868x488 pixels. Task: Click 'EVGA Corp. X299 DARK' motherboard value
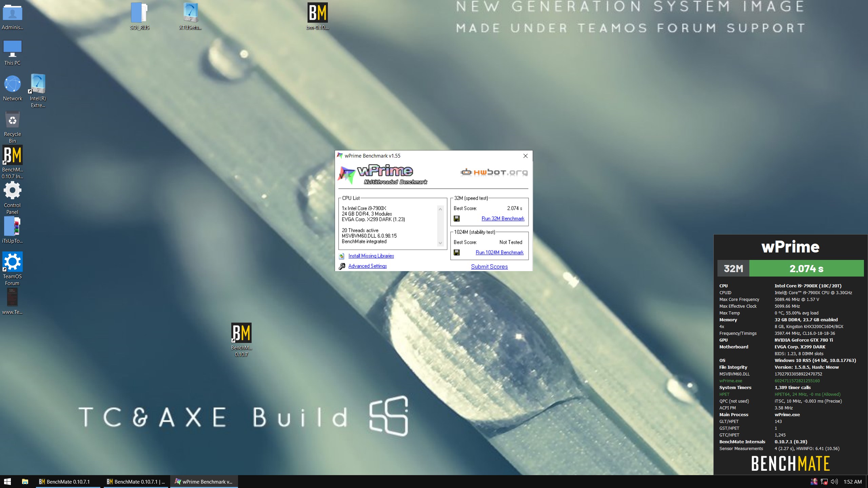[800, 347]
